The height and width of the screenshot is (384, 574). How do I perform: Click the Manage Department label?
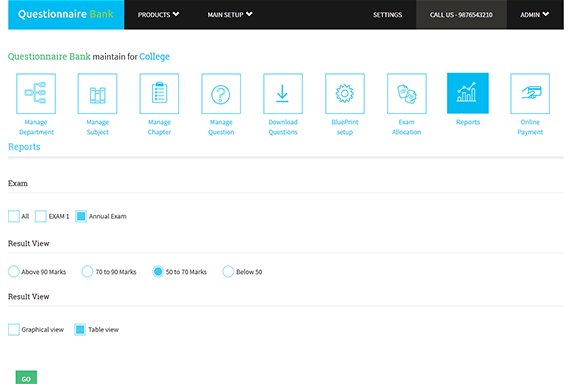(36, 127)
